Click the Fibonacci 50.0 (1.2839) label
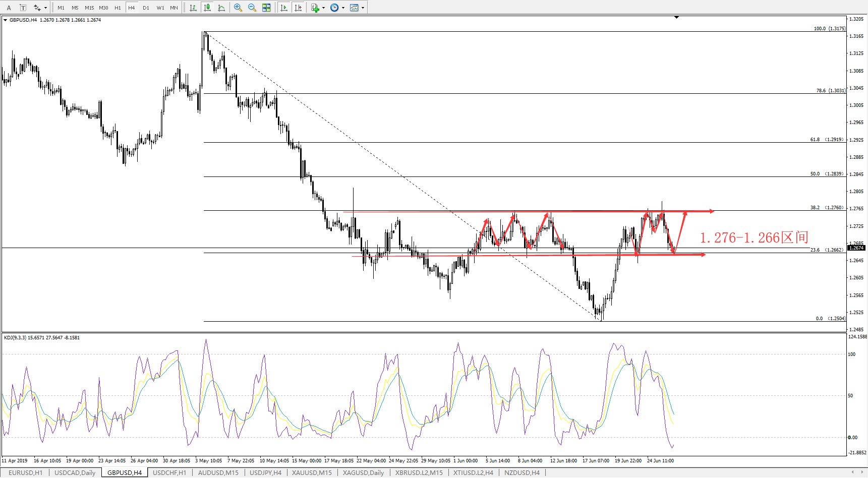868x478 pixels. point(827,174)
